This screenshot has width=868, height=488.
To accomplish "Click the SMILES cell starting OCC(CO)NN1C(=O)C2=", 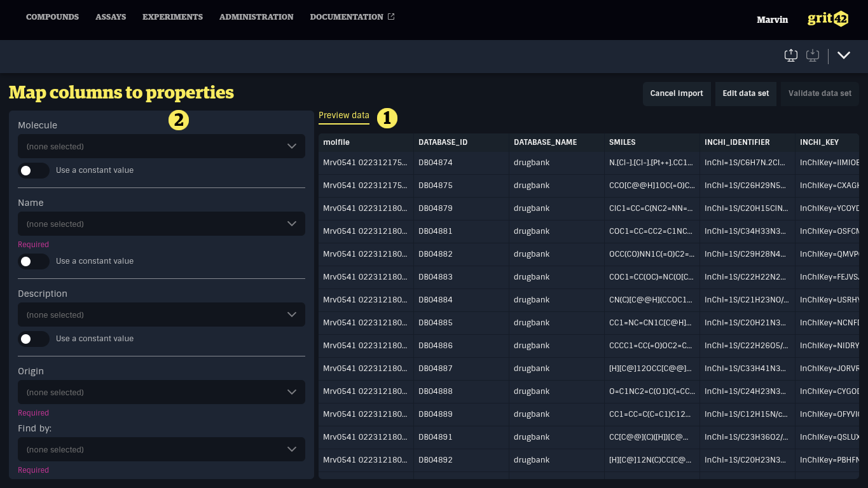I will [652, 254].
